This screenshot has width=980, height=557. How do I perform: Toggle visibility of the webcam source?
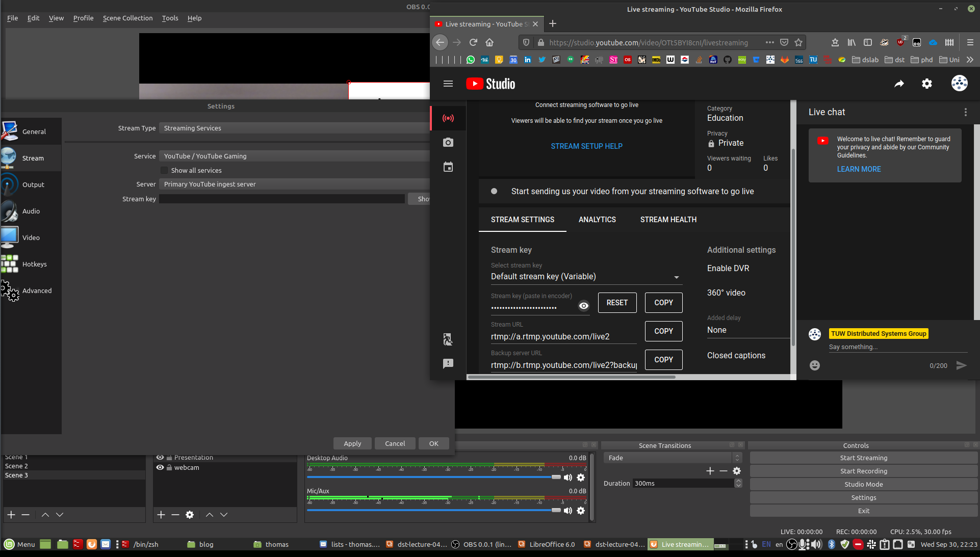[160, 467]
